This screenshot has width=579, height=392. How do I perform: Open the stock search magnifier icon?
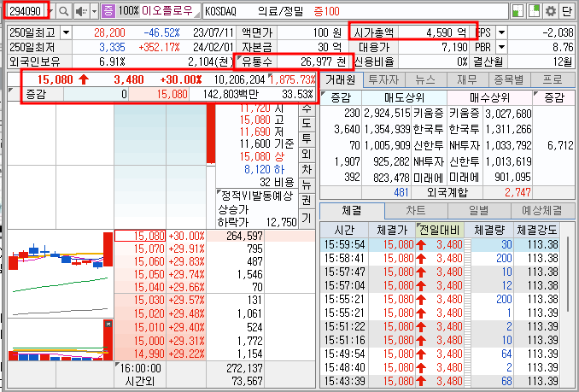(63, 11)
